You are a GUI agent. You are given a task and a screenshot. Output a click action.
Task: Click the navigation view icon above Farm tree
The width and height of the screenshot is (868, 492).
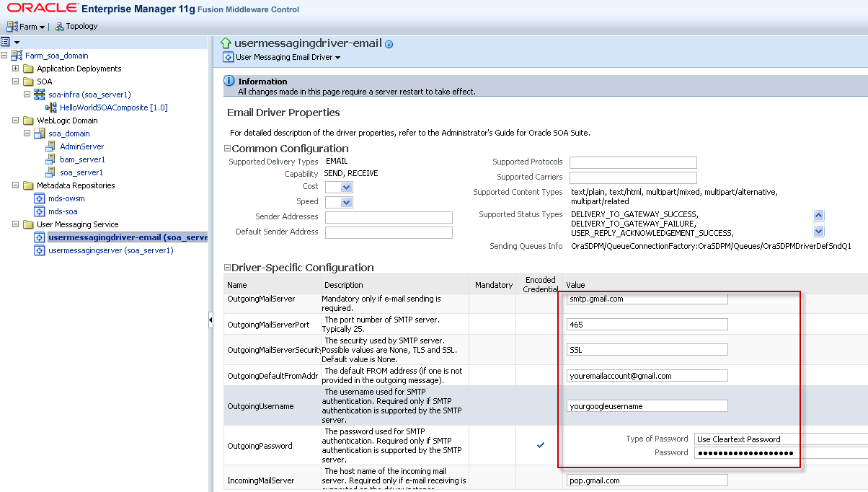coord(6,43)
